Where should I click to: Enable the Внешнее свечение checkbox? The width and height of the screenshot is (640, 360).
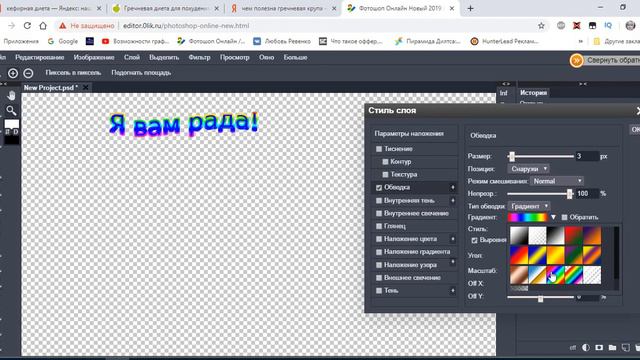pyautogui.click(x=379, y=278)
